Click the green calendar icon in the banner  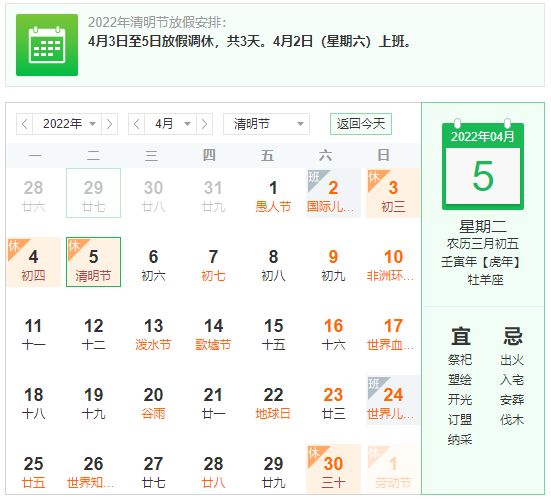[47, 45]
